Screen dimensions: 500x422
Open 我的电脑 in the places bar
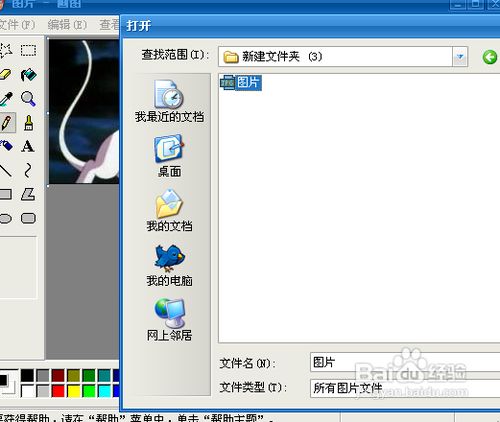169,265
